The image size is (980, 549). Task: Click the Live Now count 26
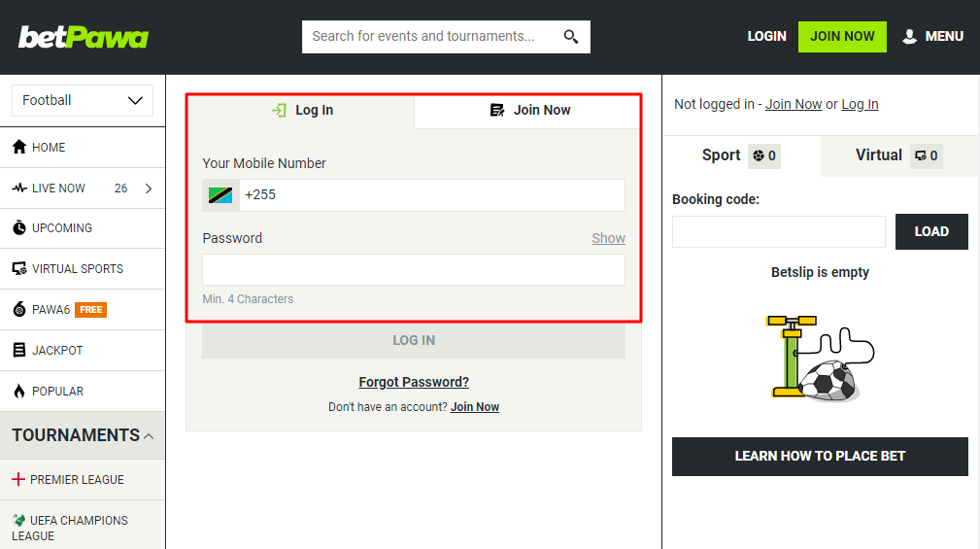[x=120, y=189]
